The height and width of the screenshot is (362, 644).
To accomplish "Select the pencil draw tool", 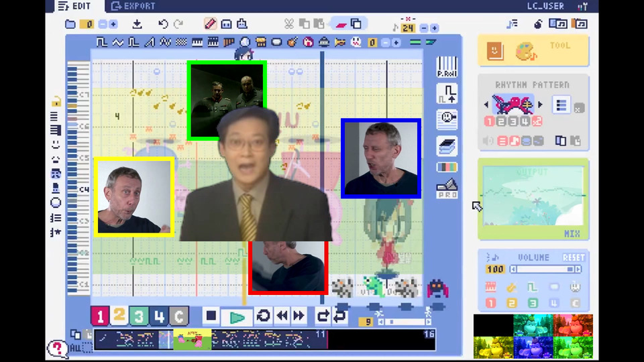I will [x=210, y=24].
